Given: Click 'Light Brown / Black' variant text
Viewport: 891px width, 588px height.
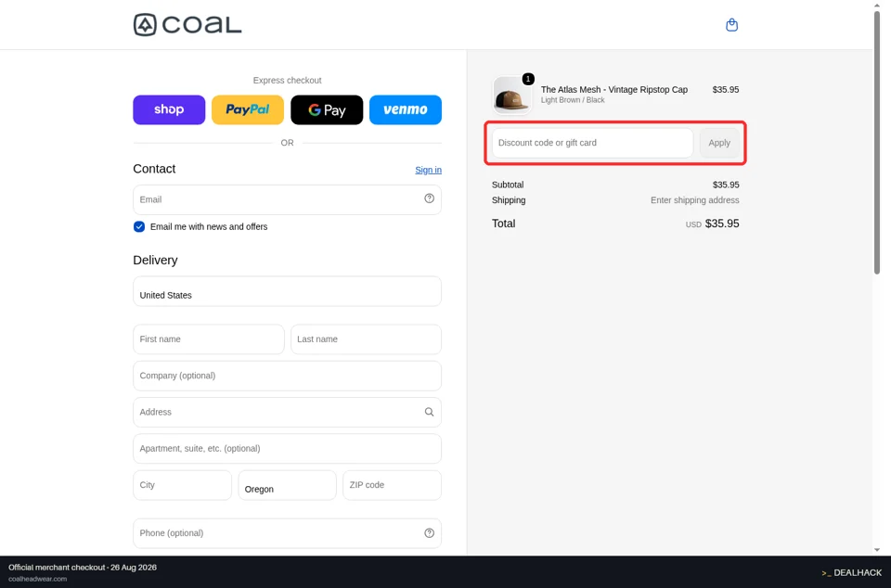Looking at the screenshot, I should [x=573, y=100].
